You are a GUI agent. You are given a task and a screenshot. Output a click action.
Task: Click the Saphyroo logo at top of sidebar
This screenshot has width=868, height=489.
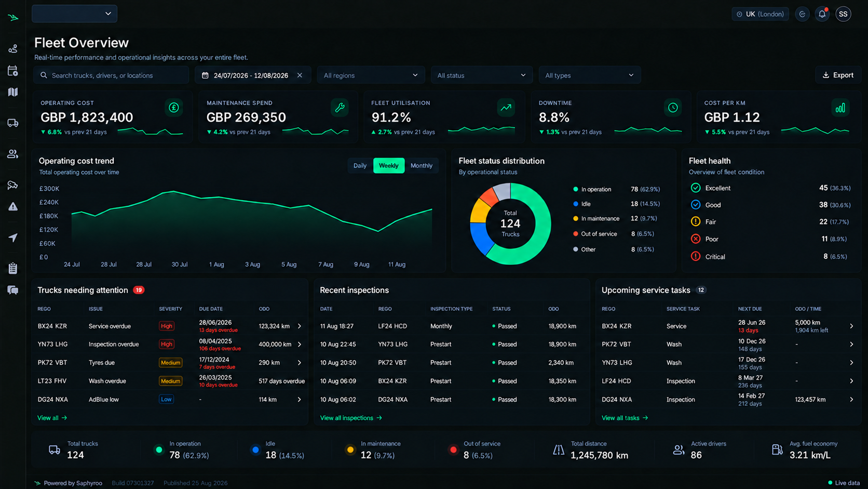click(x=13, y=17)
